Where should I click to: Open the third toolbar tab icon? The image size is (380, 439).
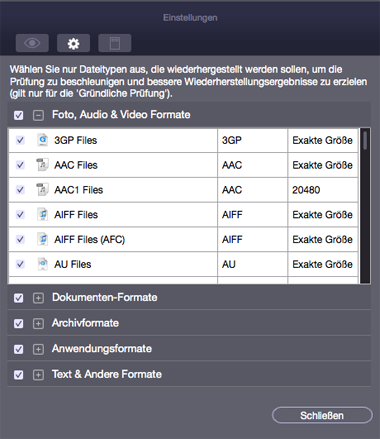(x=115, y=43)
